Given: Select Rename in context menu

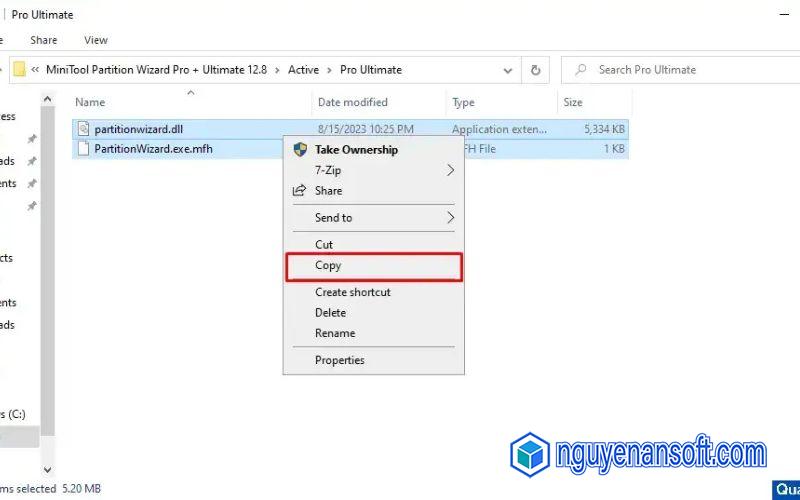Looking at the screenshot, I should coord(373,333).
